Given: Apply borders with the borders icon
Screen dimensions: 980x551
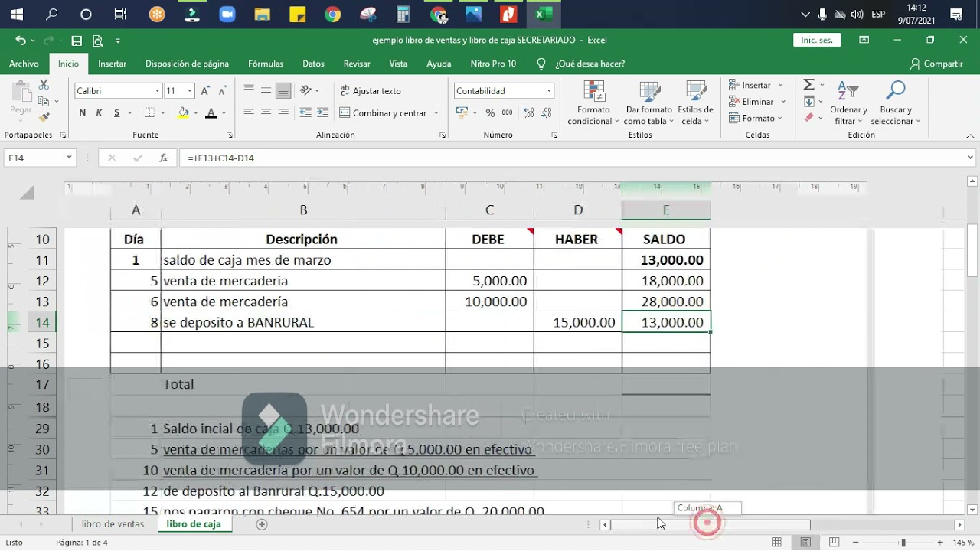Looking at the screenshot, I should click(x=149, y=113).
